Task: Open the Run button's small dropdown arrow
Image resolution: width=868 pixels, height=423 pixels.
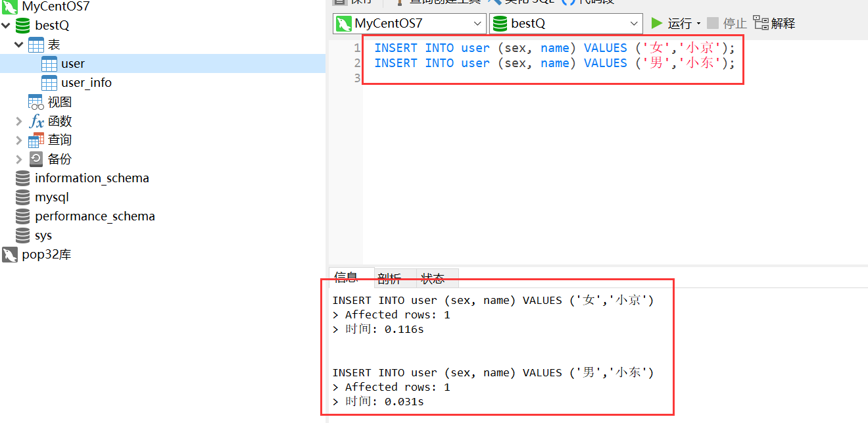Action: pyautogui.click(x=698, y=24)
